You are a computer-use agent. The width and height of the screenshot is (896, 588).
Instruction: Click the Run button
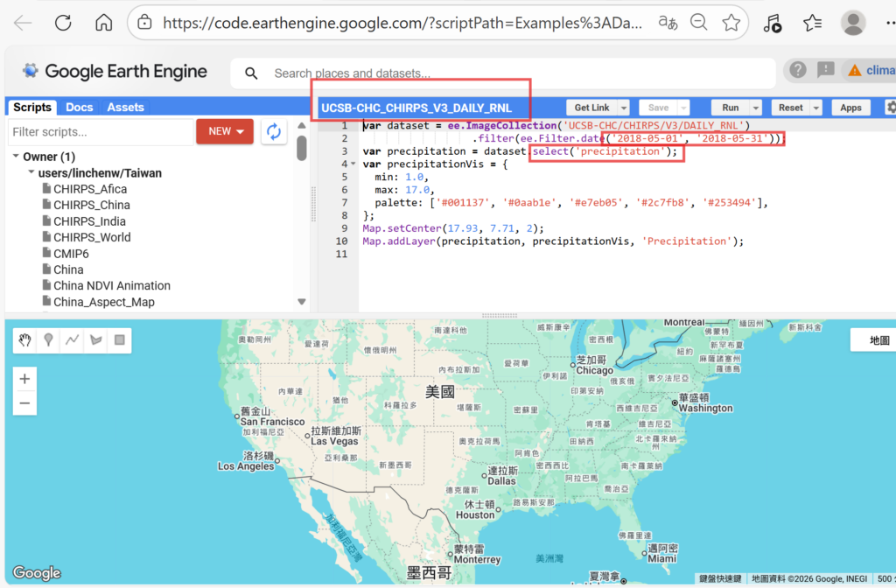tap(730, 108)
